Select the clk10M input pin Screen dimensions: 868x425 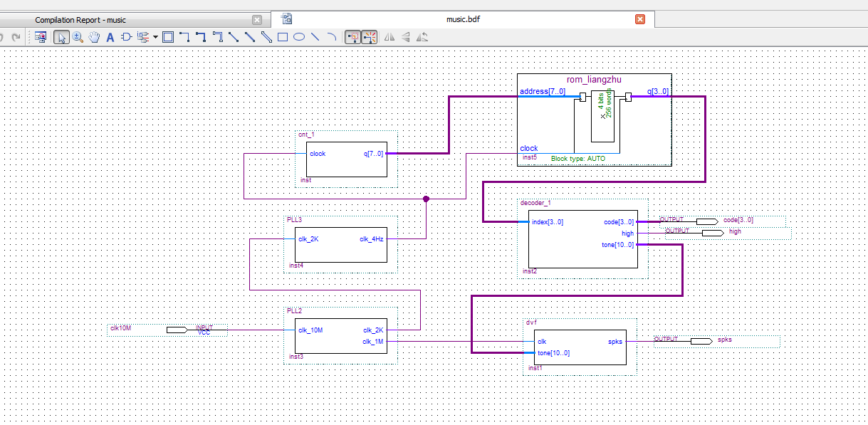(177, 330)
